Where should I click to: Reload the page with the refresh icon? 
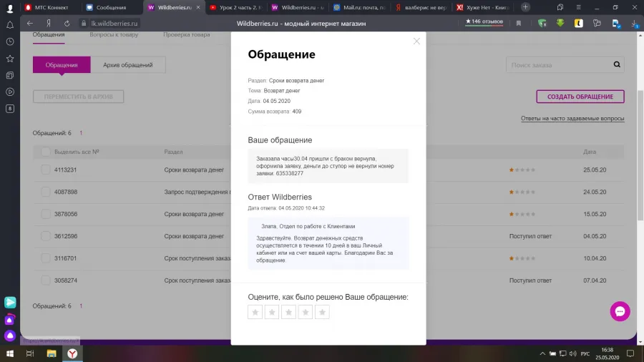67,24
